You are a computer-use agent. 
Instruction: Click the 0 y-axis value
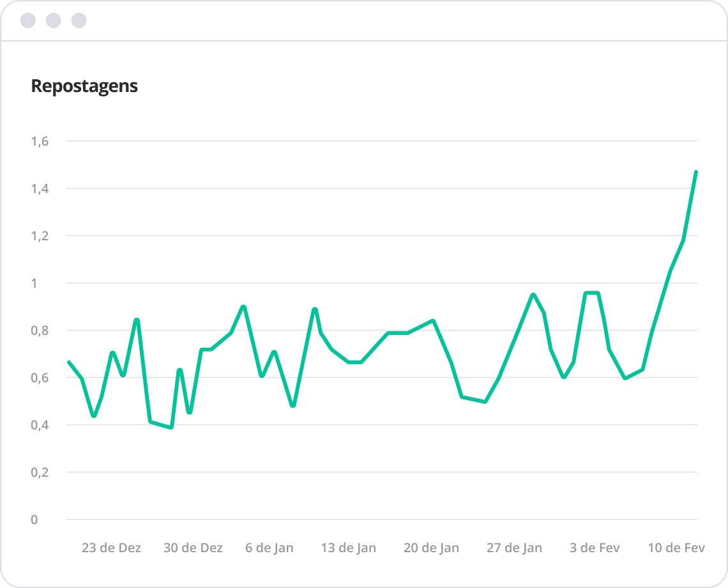[34, 520]
